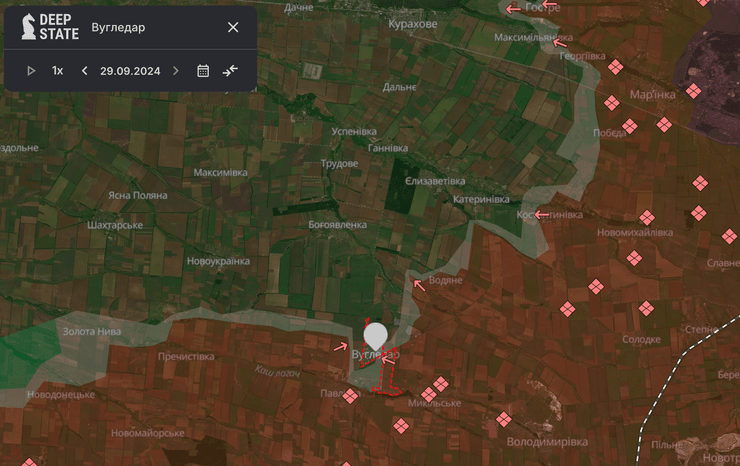Go to the next date using right chevron

coord(176,71)
